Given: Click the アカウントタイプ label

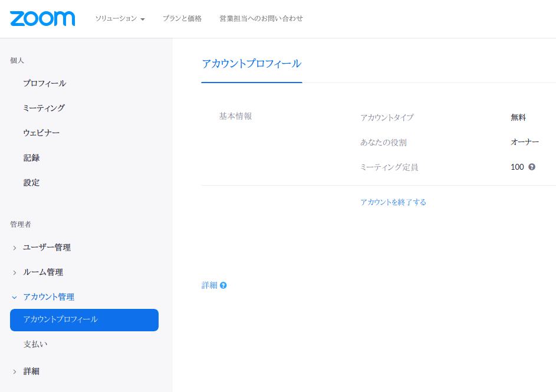Looking at the screenshot, I should click(387, 117).
